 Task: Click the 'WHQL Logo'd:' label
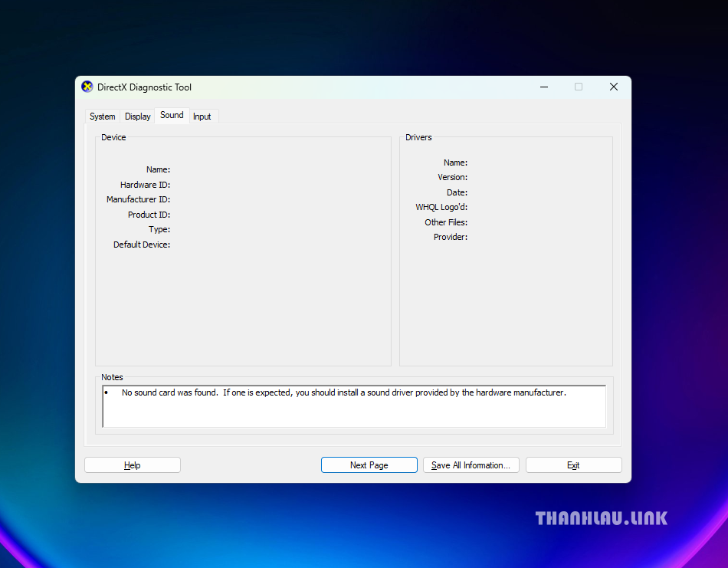(441, 207)
